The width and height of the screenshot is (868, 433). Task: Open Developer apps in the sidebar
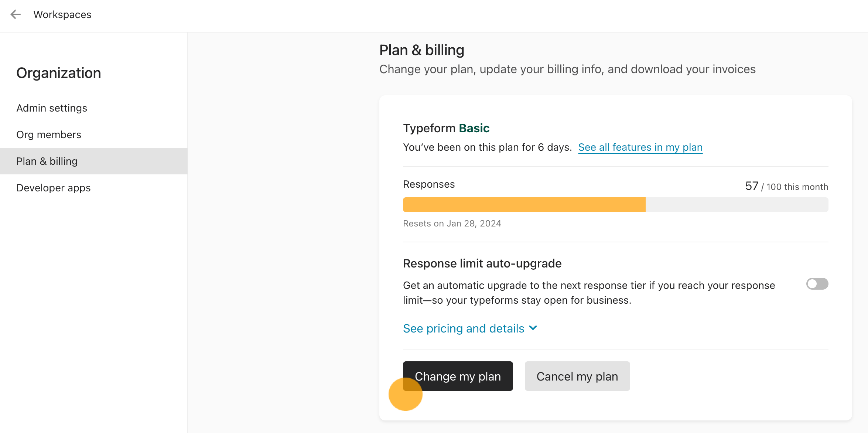[x=54, y=188]
